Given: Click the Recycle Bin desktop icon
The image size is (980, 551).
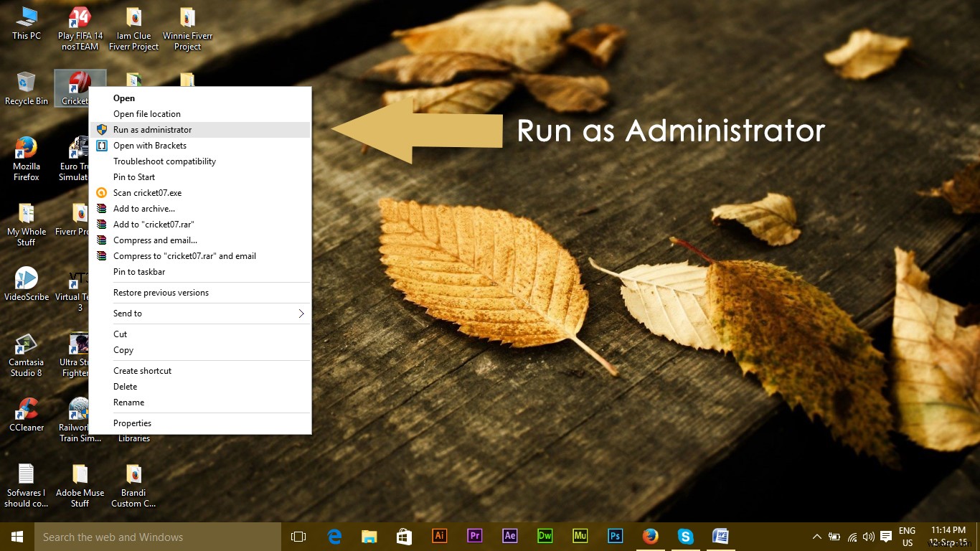Looking at the screenshot, I should click(27, 85).
